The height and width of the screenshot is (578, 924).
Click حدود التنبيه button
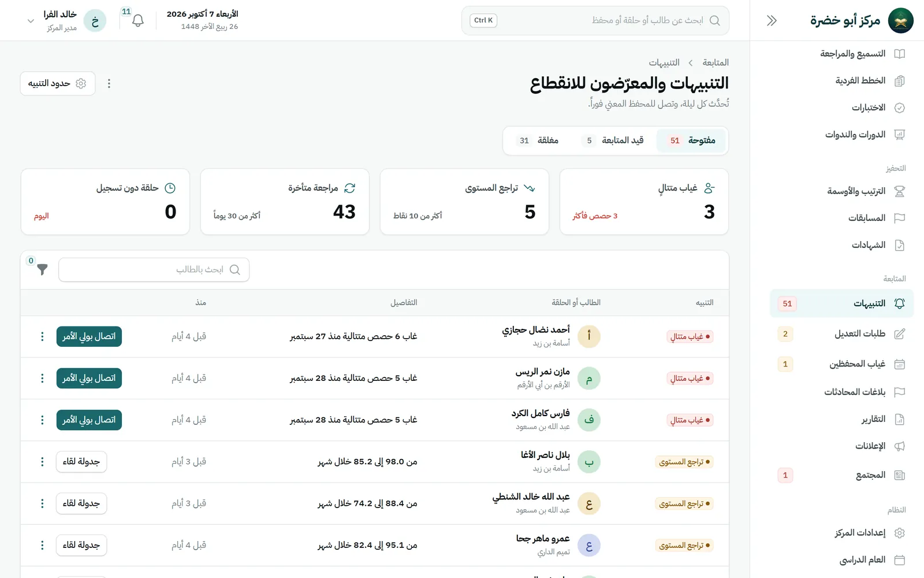(x=58, y=84)
